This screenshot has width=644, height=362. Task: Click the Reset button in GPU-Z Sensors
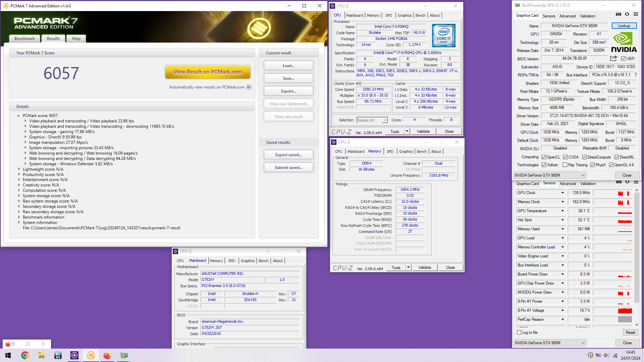(x=630, y=333)
